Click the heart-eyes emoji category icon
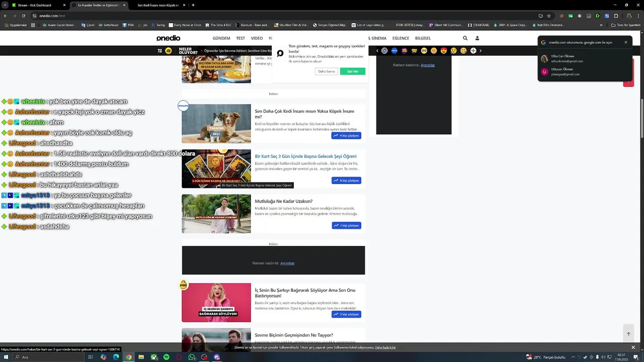The height and width of the screenshot is (362, 644). (444, 51)
